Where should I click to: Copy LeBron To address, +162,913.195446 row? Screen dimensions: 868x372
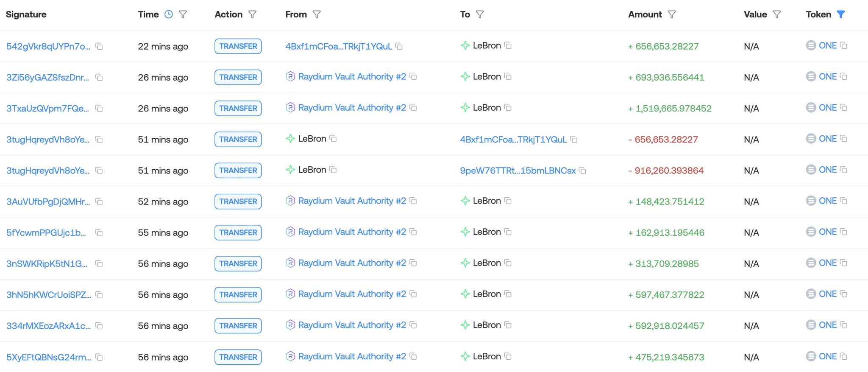tap(508, 232)
